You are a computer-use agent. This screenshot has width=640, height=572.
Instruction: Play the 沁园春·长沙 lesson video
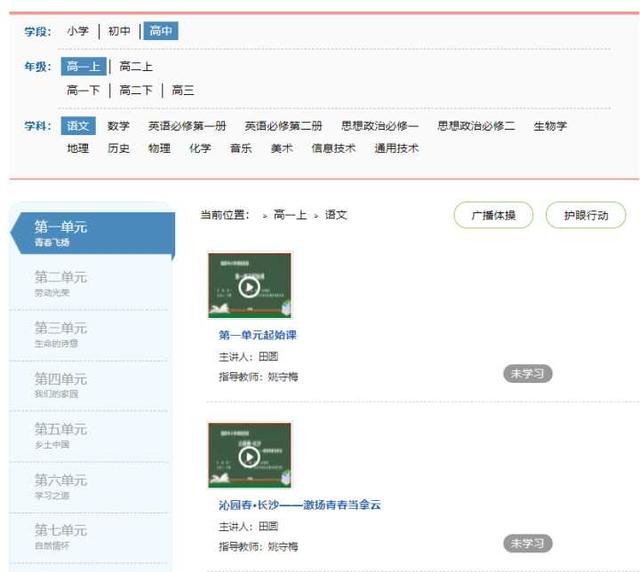(x=249, y=457)
